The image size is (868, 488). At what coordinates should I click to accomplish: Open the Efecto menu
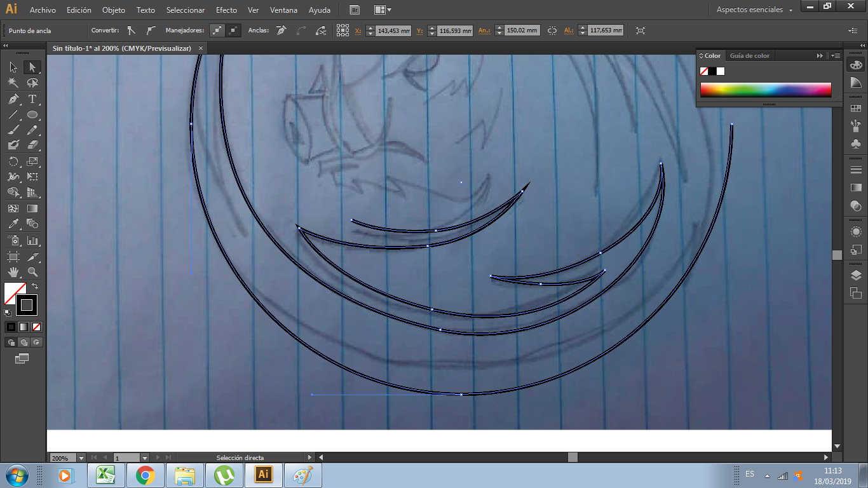point(226,10)
